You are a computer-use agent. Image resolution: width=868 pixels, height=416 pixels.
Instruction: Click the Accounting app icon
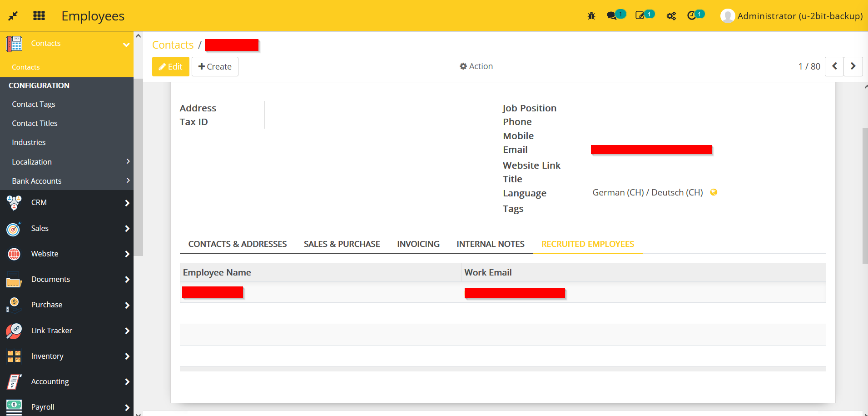point(13,381)
